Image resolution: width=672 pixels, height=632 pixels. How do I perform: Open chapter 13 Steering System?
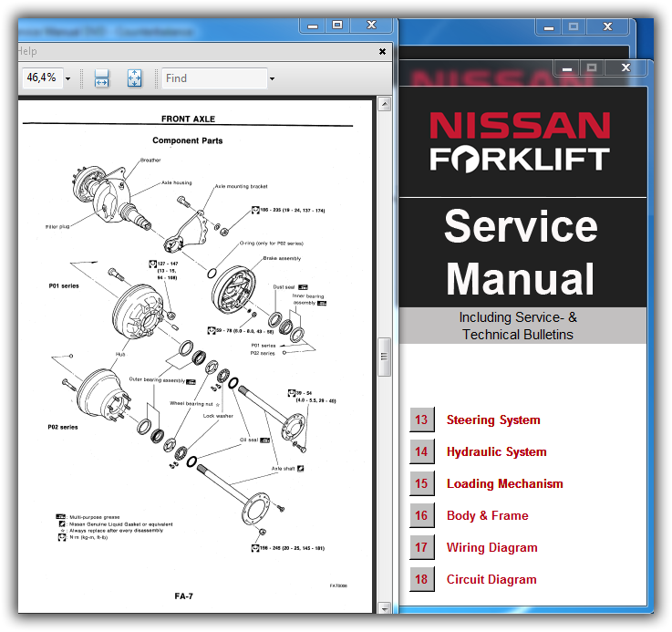[x=493, y=420]
